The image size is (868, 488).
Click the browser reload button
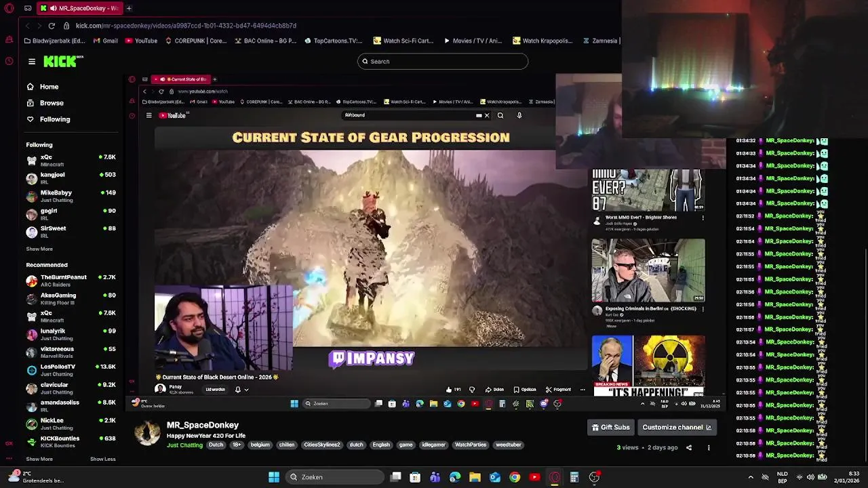[x=52, y=26]
